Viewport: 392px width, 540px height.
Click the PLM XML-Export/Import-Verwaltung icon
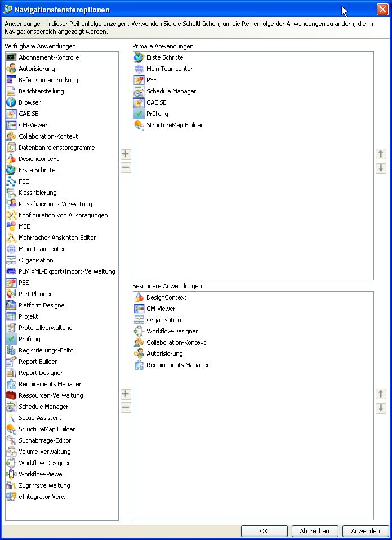point(11,271)
